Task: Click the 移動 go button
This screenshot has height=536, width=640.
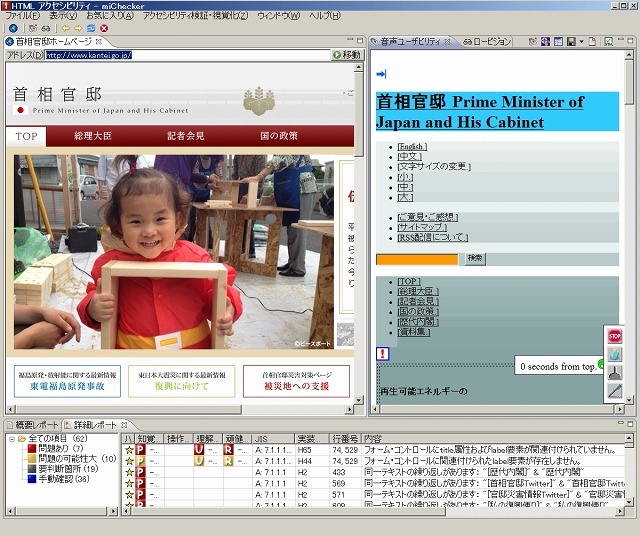Action: (347, 55)
